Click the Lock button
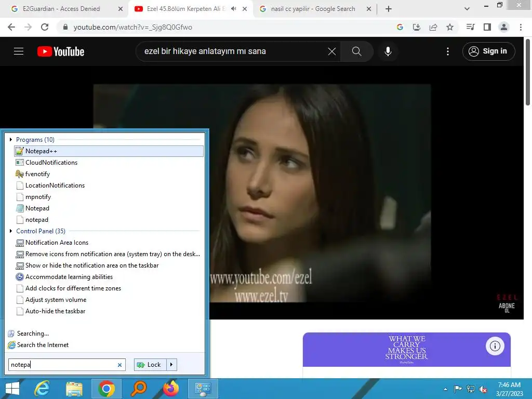 pyautogui.click(x=150, y=365)
